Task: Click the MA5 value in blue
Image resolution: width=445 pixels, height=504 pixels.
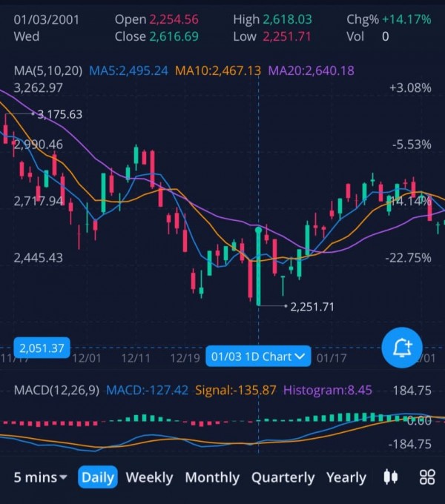Action: (x=128, y=70)
